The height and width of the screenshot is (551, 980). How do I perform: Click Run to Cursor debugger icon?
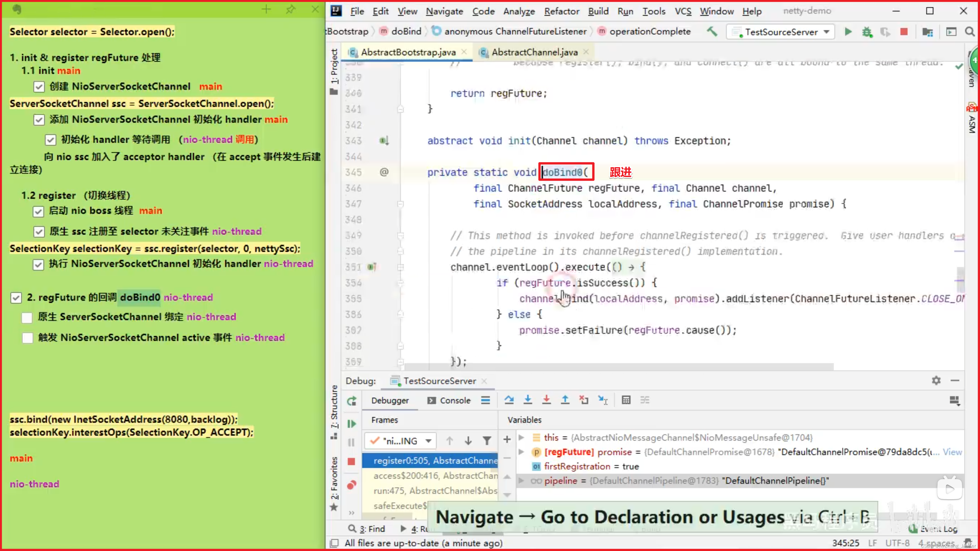point(603,400)
